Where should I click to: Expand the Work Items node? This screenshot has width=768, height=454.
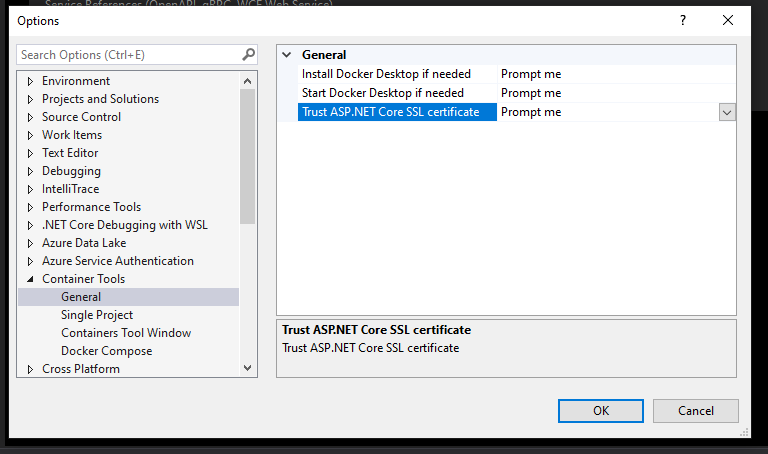[30, 135]
